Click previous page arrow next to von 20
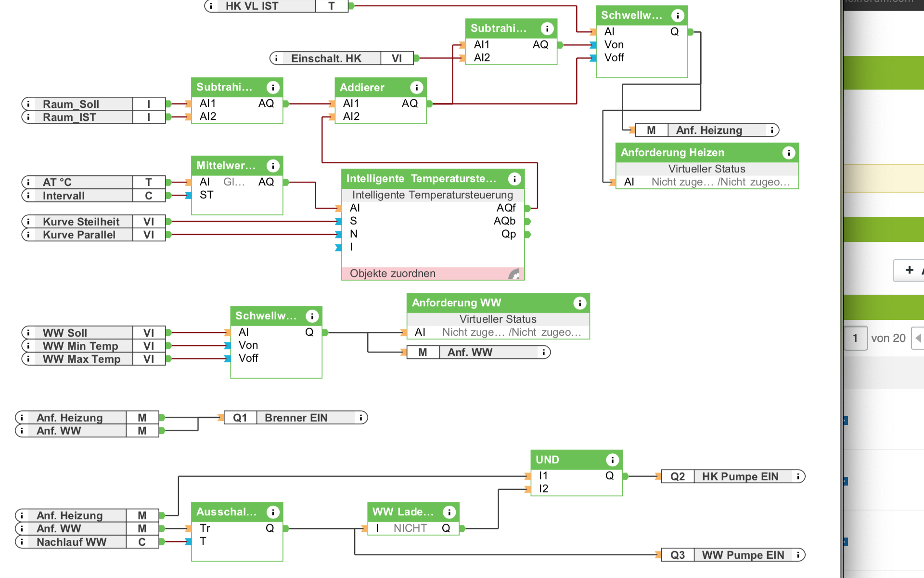 pyautogui.click(x=918, y=338)
